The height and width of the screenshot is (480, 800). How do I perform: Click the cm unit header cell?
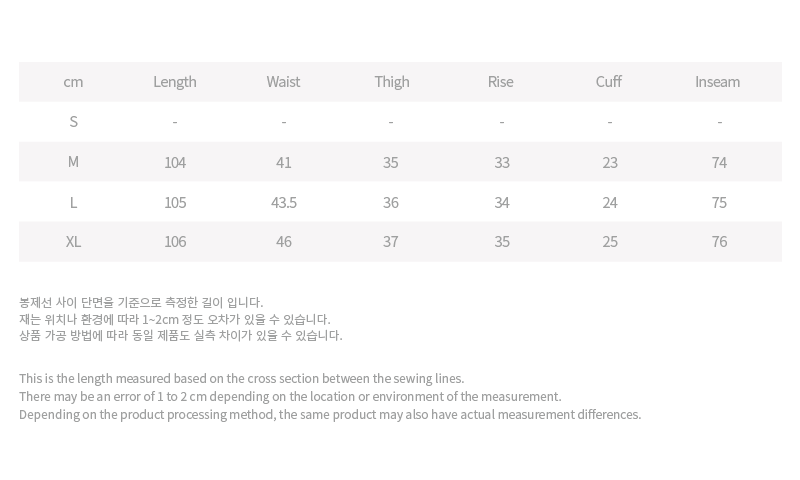pyautogui.click(x=73, y=82)
